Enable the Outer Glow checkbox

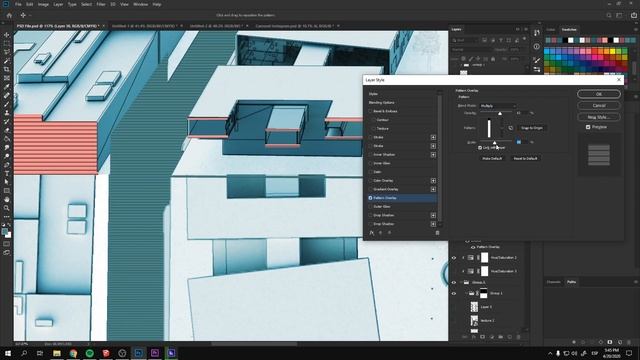point(371,207)
